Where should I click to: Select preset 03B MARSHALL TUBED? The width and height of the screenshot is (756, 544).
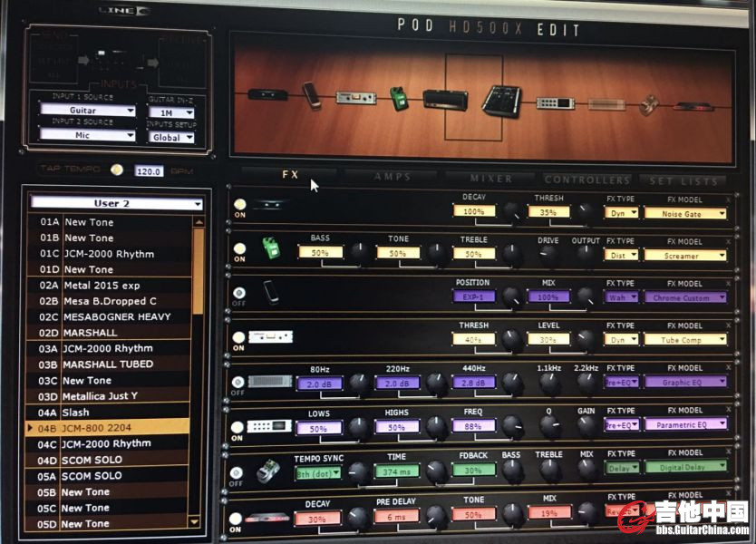point(108,364)
